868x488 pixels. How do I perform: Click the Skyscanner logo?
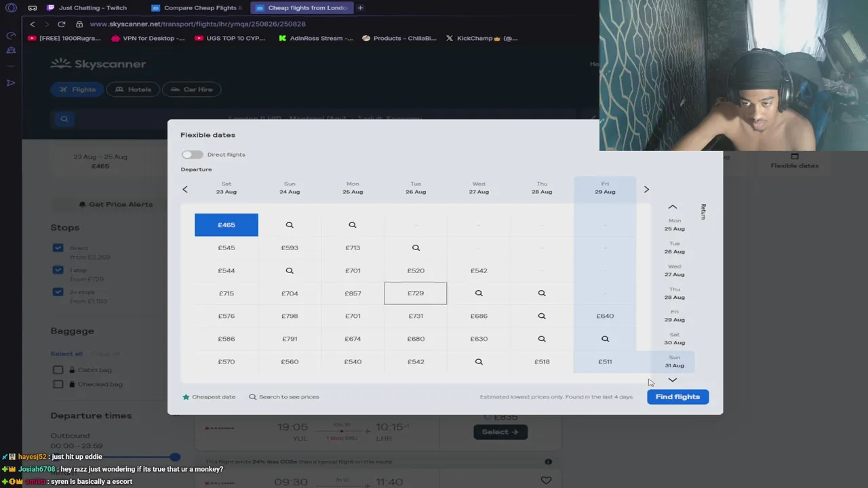pyautogui.click(x=98, y=64)
